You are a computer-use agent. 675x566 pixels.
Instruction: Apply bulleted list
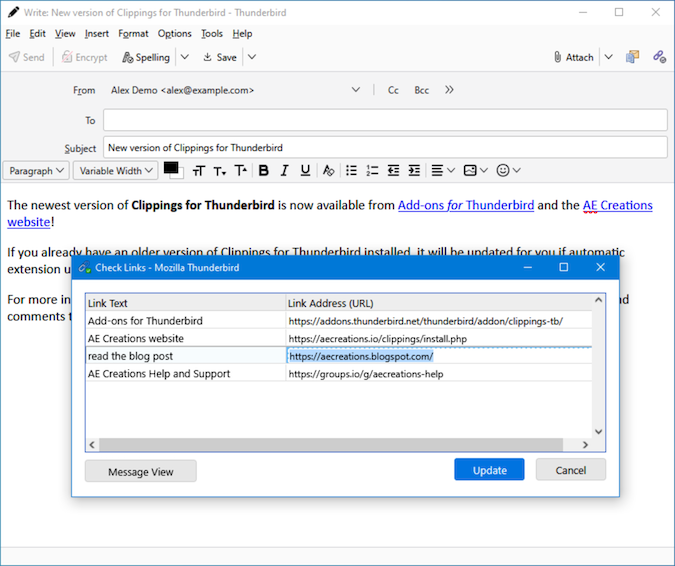coord(351,171)
